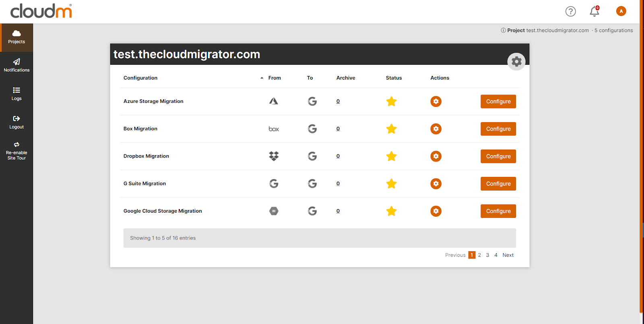Open Google Cloud Storage archive count 0
The image size is (644, 324).
pyautogui.click(x=338, y=211)
